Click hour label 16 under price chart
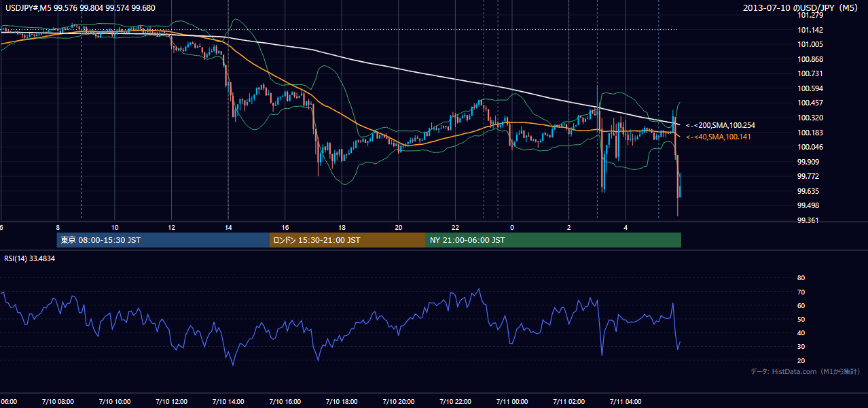 [285, 227]
